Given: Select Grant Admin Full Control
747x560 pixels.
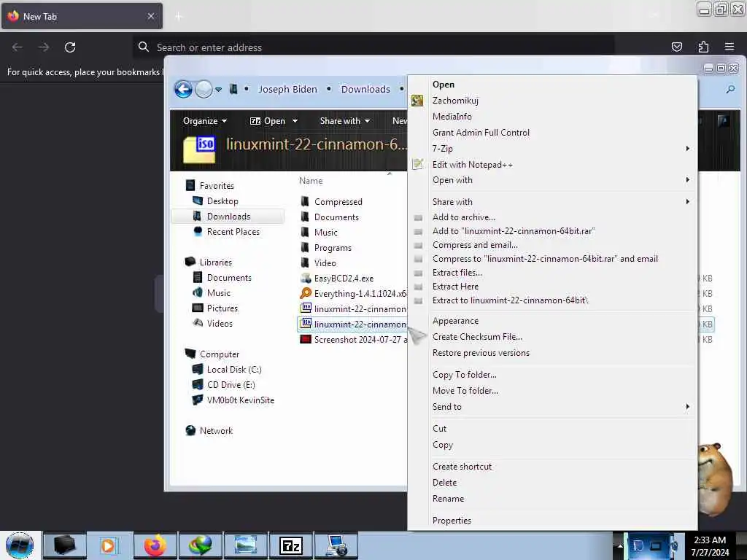Looking at the screenshot, I should (553, 133).
